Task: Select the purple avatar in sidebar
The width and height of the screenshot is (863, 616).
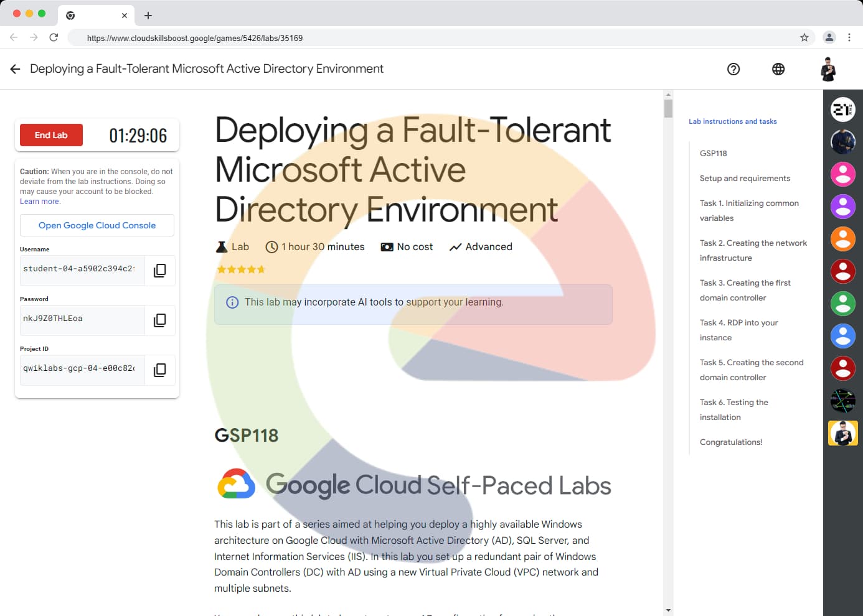Action: (843, 207)
